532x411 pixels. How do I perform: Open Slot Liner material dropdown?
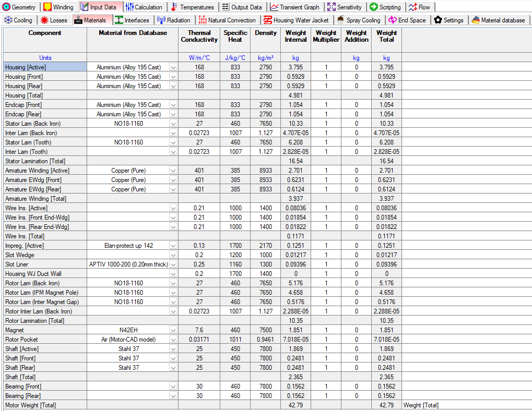pyautogui.click(x=173, y=264)
